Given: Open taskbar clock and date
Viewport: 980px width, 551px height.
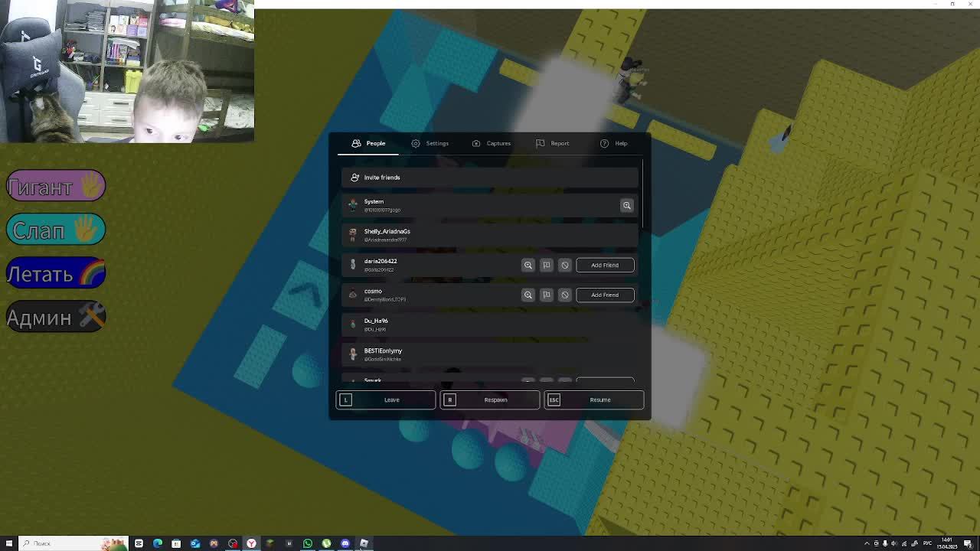Looking at the screenshot, I should pyautogui.click(x=947, y=543).
